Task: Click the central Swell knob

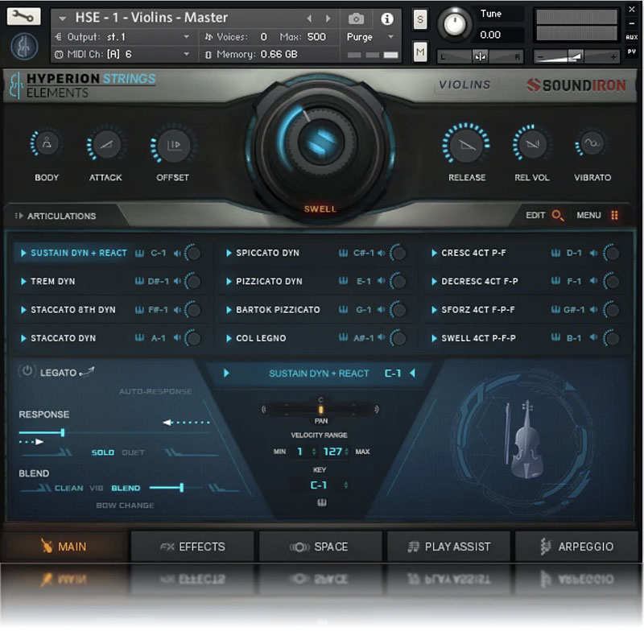Action: tap(320, 142)
